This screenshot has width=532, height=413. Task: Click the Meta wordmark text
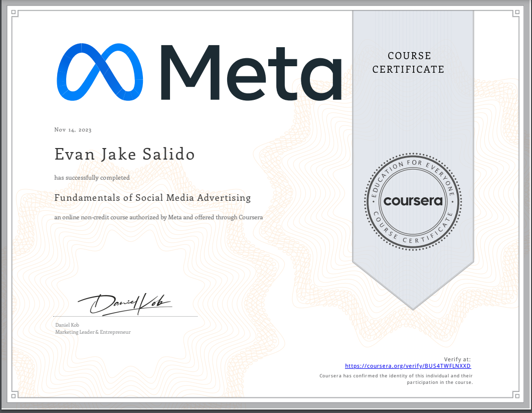tap(251, 73)
